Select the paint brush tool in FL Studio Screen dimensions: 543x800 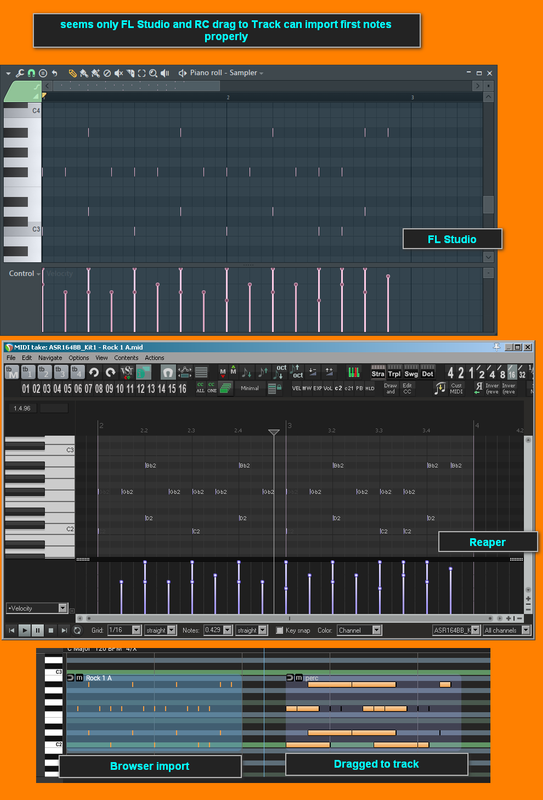coord(84,73)
